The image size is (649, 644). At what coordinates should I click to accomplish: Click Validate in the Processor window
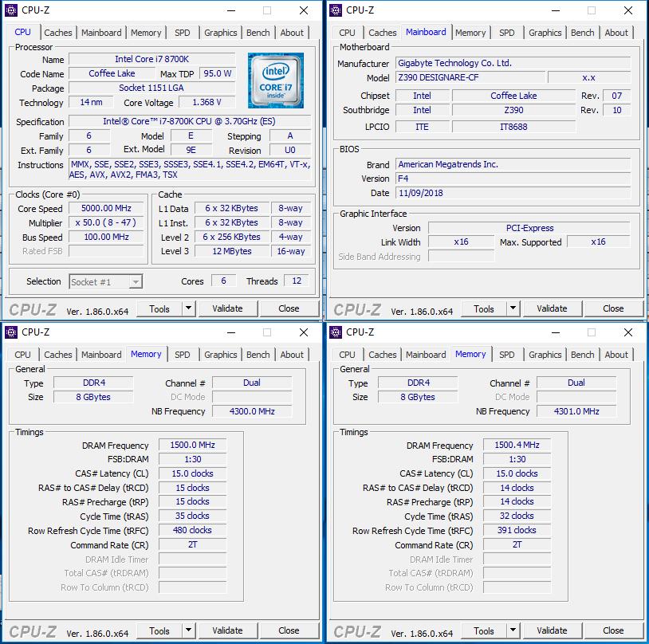[x=228, y=308]
